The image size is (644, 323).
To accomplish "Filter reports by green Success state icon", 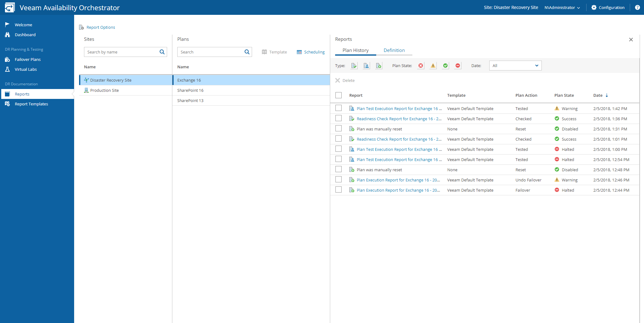I will (x=445, y=66).
